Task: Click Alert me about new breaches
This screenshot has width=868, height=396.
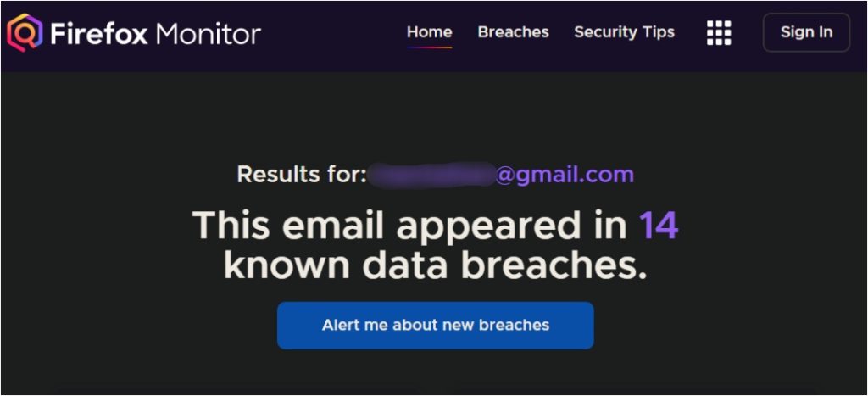Action: click(x=435, y=325)
